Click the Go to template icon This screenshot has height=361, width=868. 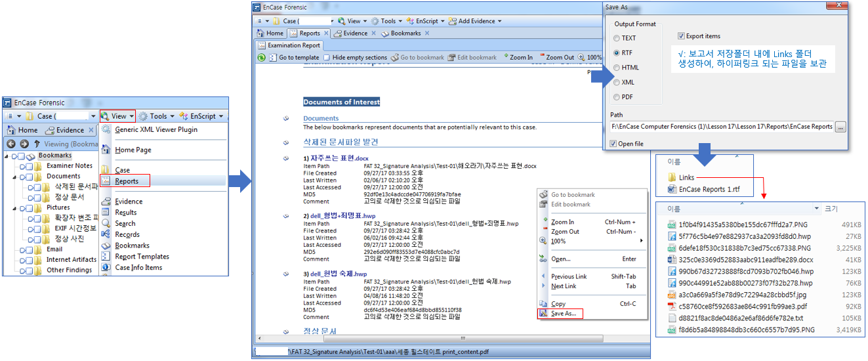tap(272, 58)
